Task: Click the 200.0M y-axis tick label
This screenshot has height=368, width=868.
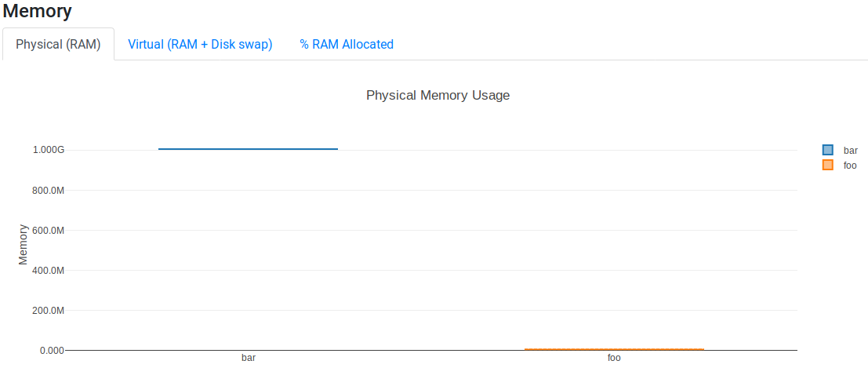Action: pos(47,311)
